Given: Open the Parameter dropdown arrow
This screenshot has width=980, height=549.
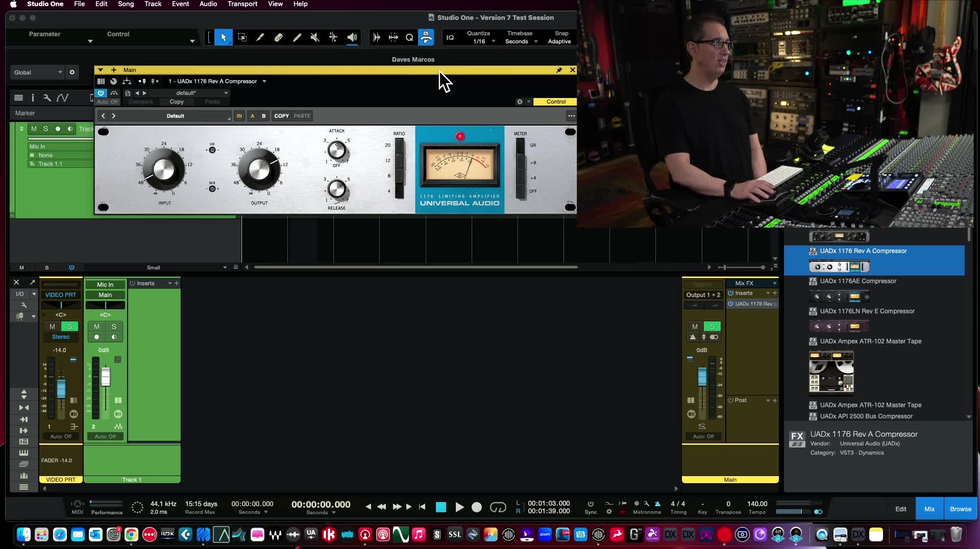Looking at the screenshot, I should [x=90, y=41].
